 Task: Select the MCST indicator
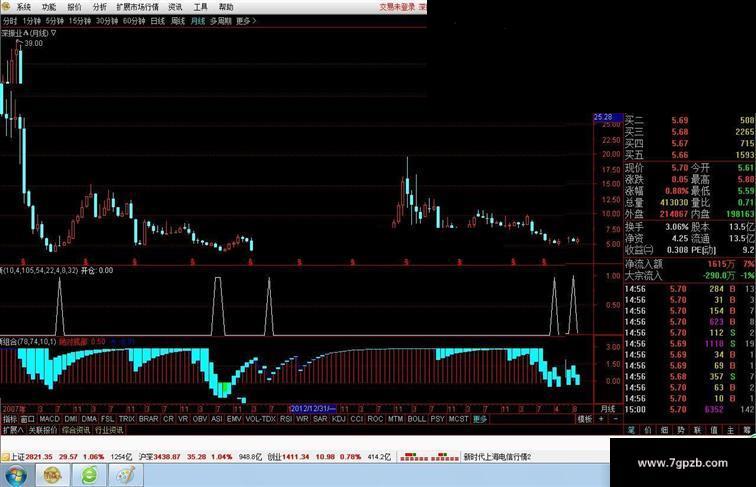[x=459, y=419]
